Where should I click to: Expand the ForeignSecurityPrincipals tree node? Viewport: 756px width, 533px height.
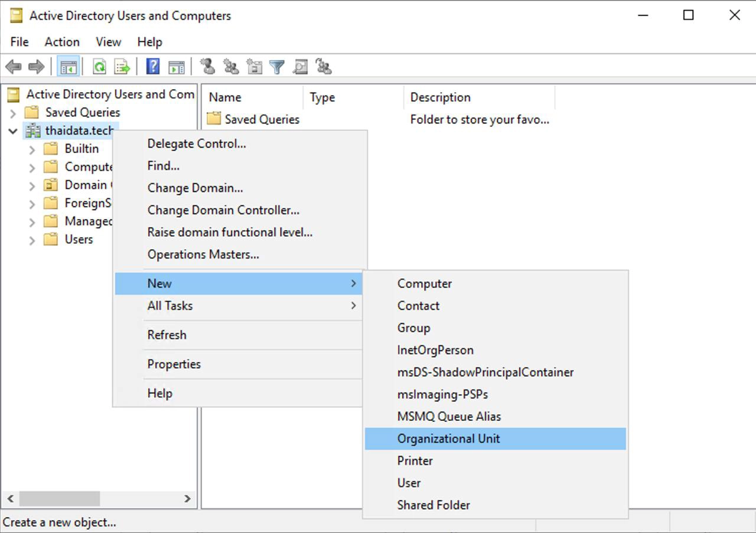tap(32, 204)
